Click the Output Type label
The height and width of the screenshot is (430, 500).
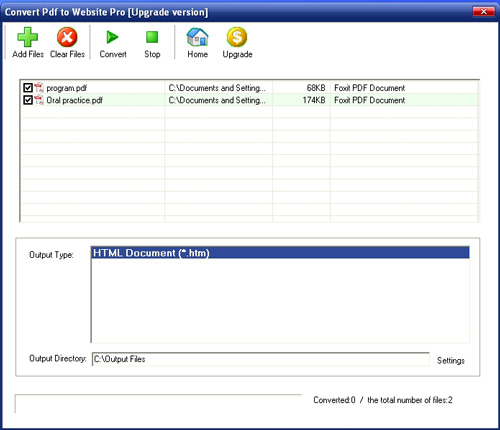click(x=51, y=255)
